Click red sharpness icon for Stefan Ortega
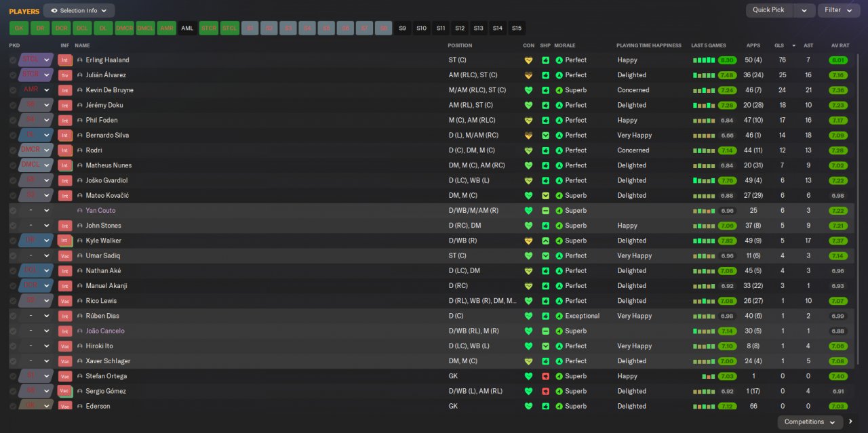 click(546, 376)
